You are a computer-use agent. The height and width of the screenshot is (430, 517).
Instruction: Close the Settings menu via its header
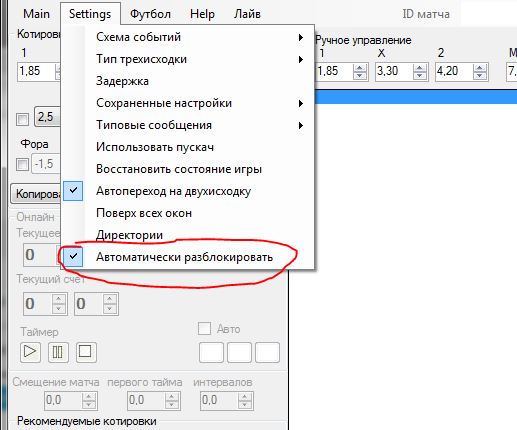(x=90, y=14)
